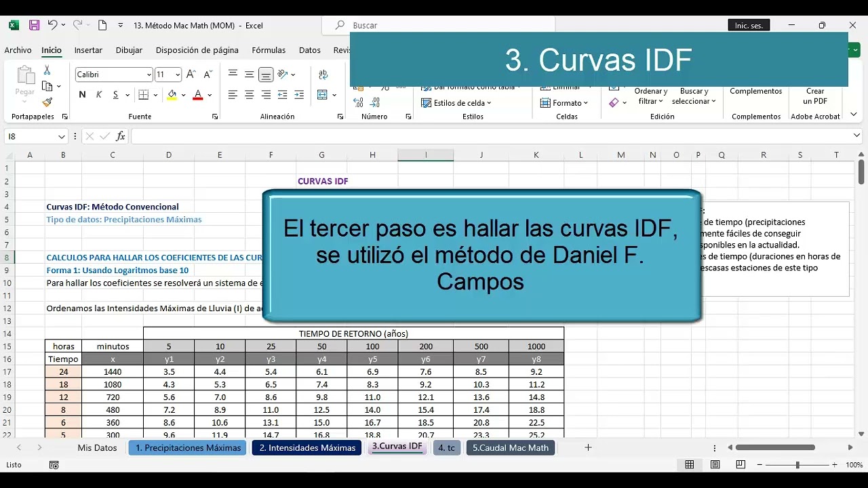Decrease decimal places
This screenshot has width=868, height=488.
(376, 103)
